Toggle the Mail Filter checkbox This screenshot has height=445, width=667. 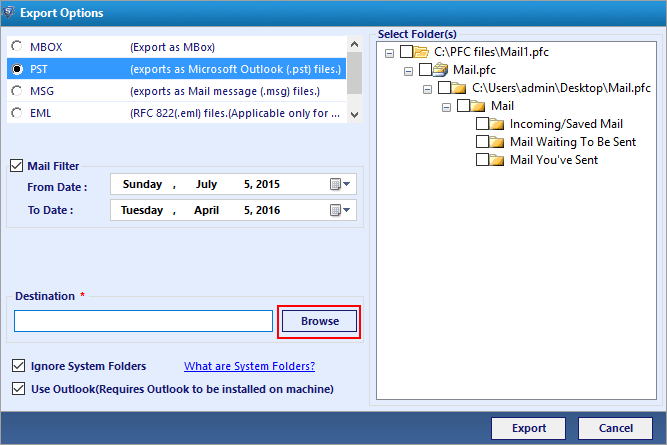[17, 165]
